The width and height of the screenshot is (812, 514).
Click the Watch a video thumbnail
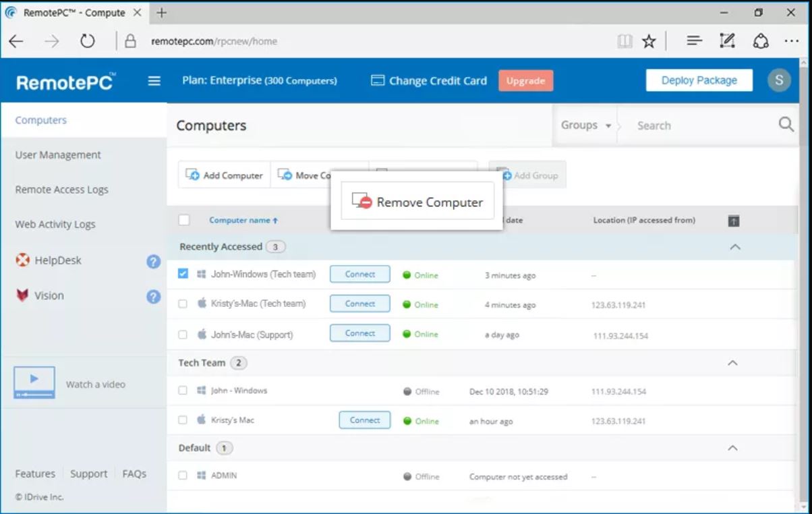pyautogui.click(x=34, y=382)
